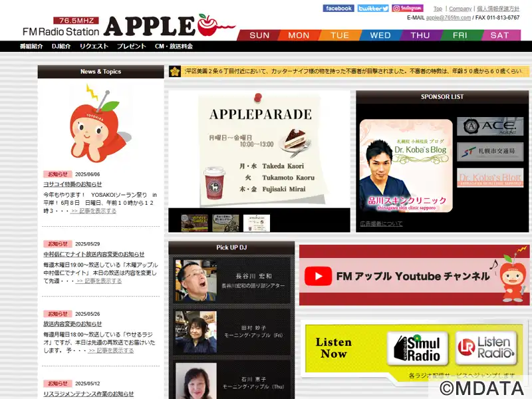Open the 中村信仁でナイト放送内容変更のお知らせ article

click(x=94, y=254)
